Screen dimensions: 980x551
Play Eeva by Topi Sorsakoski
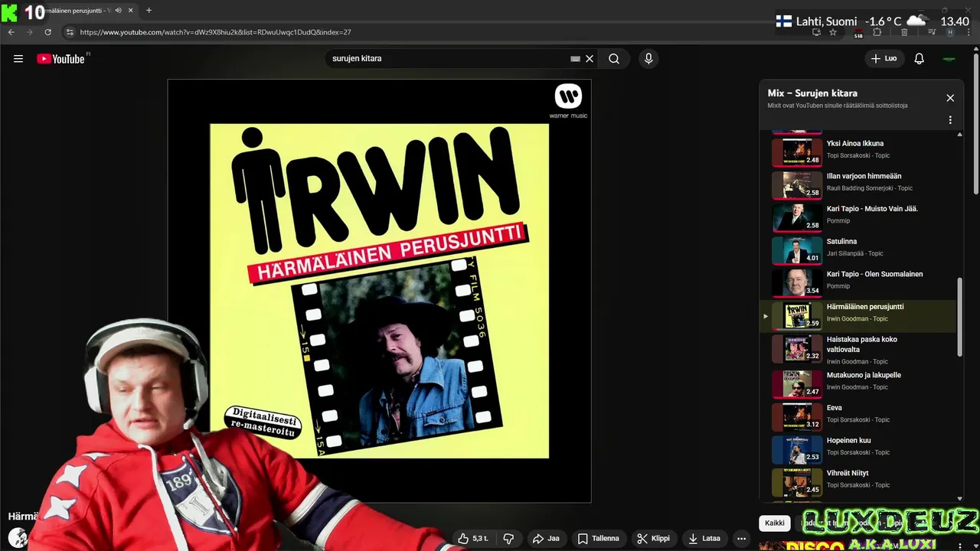[857, 416]
